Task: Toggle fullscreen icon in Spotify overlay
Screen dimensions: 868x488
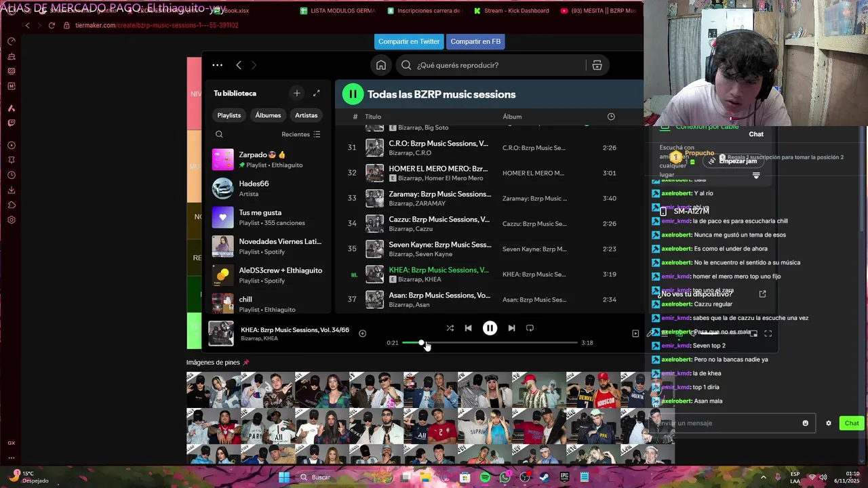Action: pos(768,333)
